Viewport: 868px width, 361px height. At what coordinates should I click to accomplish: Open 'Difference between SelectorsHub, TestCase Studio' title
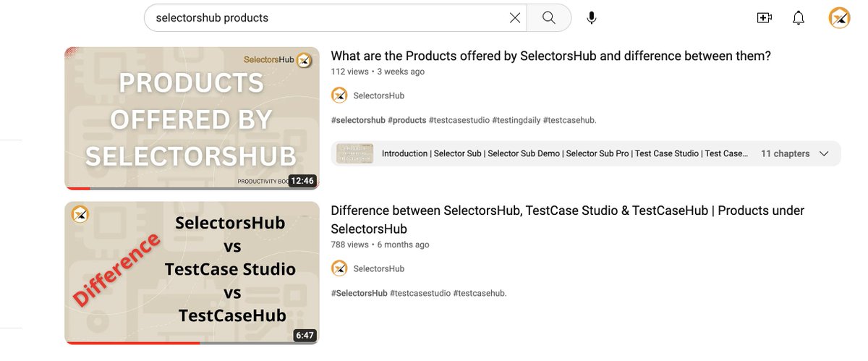[568, 219]
